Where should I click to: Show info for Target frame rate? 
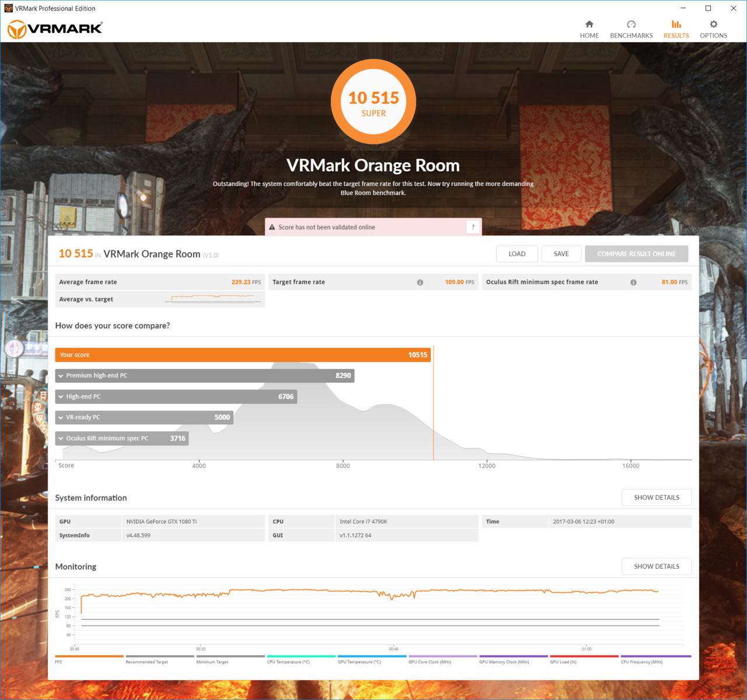tap(420, 282)
